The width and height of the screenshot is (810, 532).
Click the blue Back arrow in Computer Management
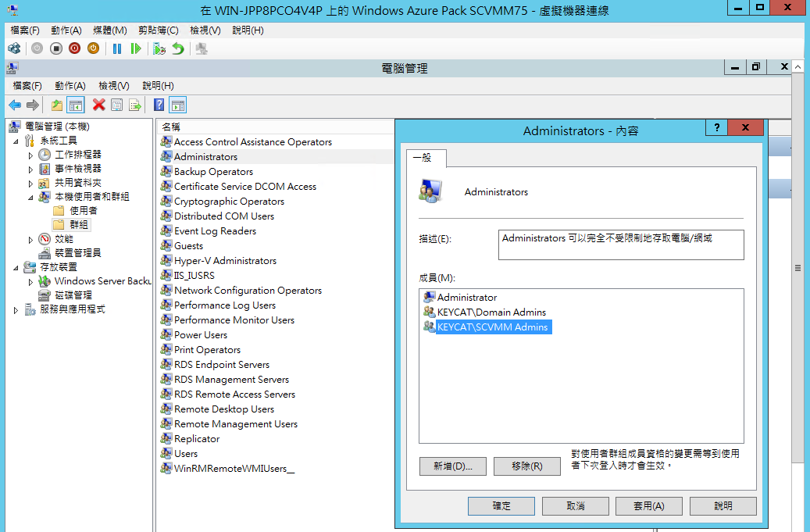point(15,105)
